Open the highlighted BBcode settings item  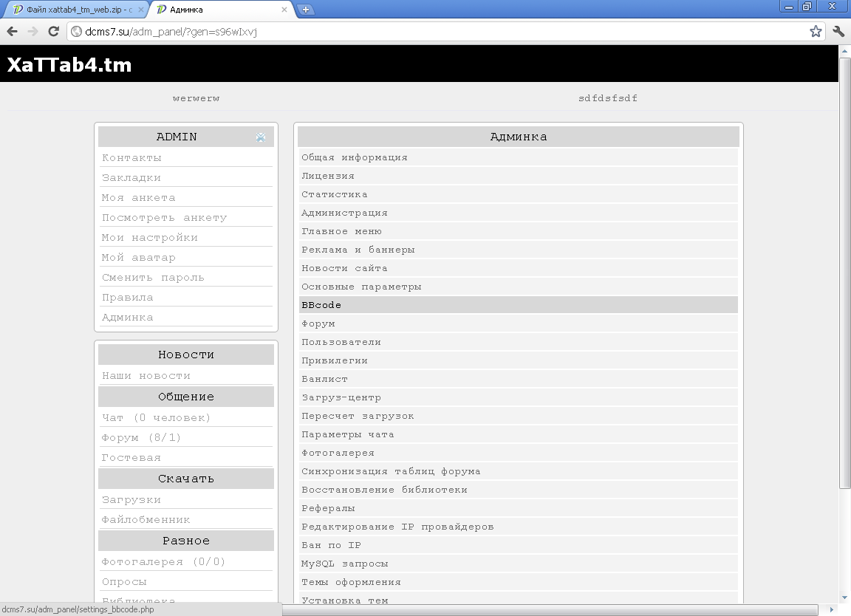[519, 305]
